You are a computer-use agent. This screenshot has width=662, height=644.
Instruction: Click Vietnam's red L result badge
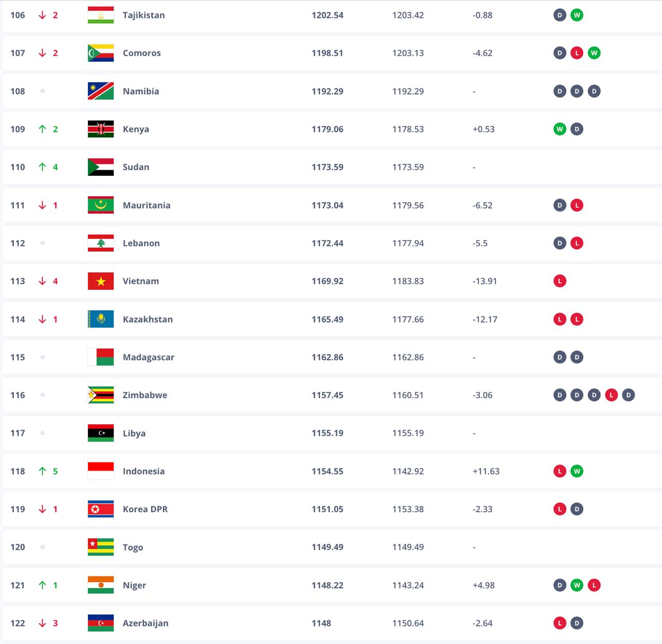point(560,281)
